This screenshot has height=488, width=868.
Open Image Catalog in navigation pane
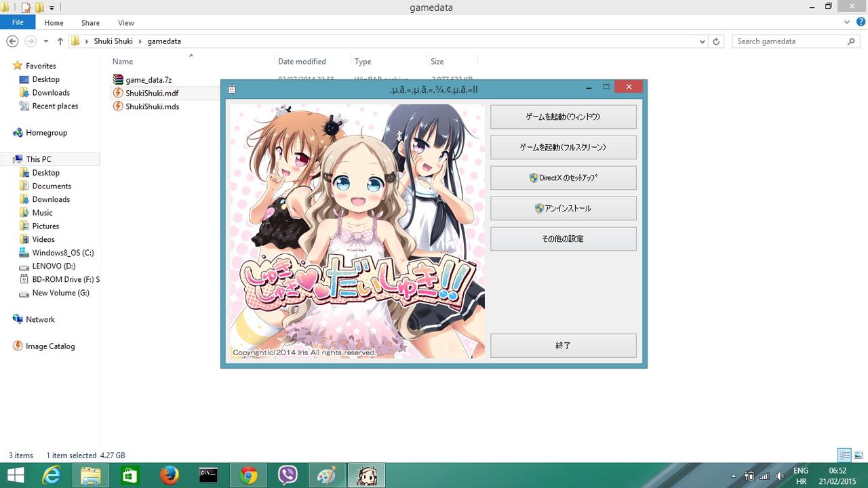[50, 346]
